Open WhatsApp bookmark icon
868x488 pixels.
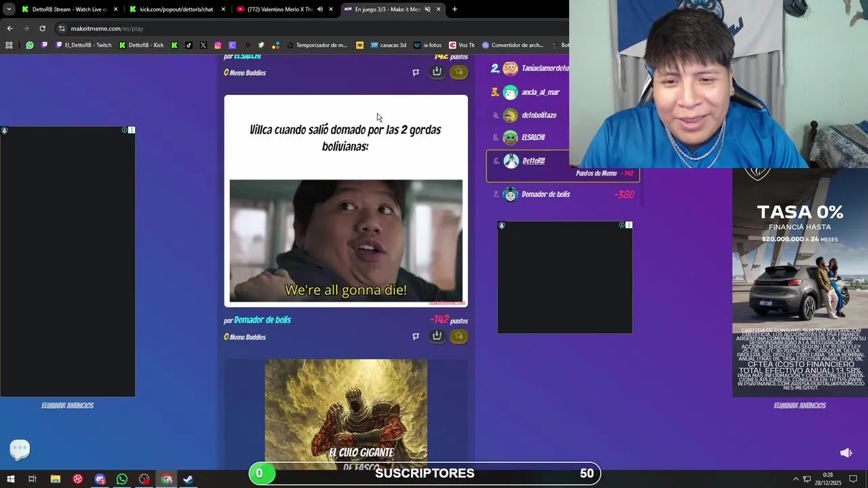point(29,45)
